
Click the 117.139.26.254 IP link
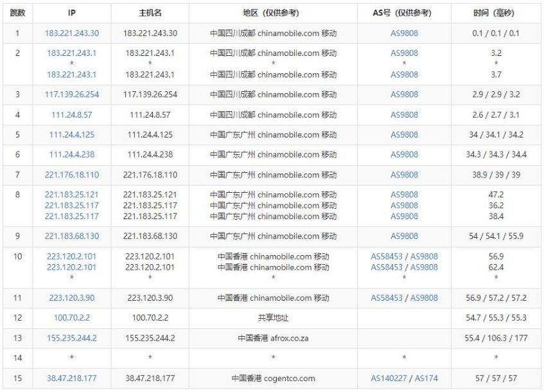click(72, 94)
